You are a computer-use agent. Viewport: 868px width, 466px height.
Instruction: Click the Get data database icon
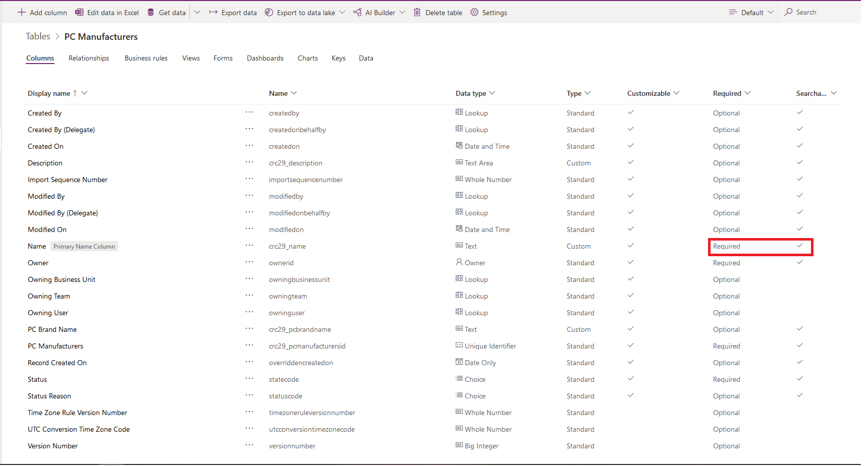[x=150, y=12]
